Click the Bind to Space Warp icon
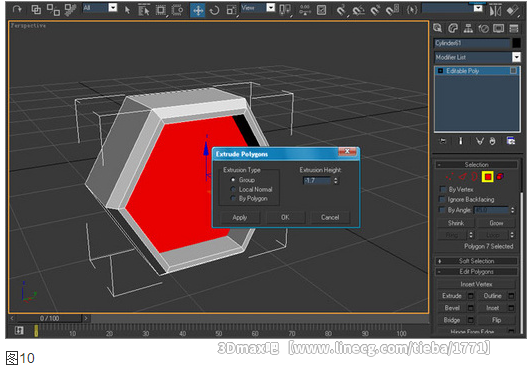Viewport: 530px width, 367px height. tap(70, 9)
